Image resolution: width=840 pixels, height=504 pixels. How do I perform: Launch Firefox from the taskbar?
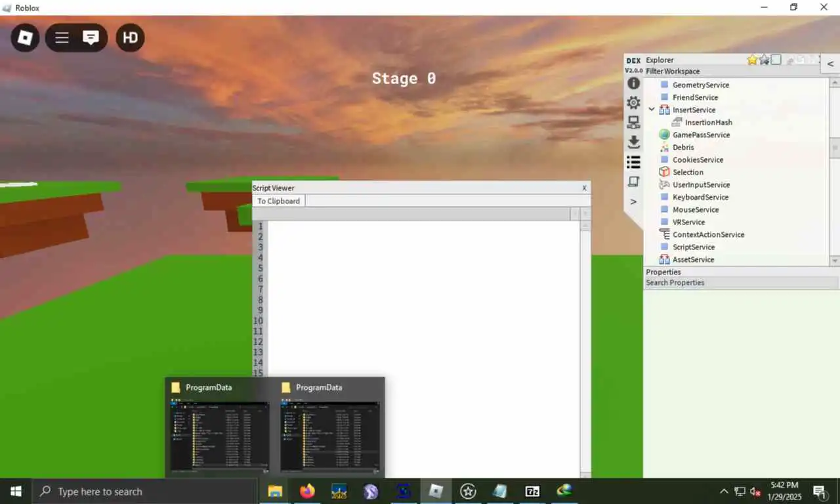tap(307, 491)
